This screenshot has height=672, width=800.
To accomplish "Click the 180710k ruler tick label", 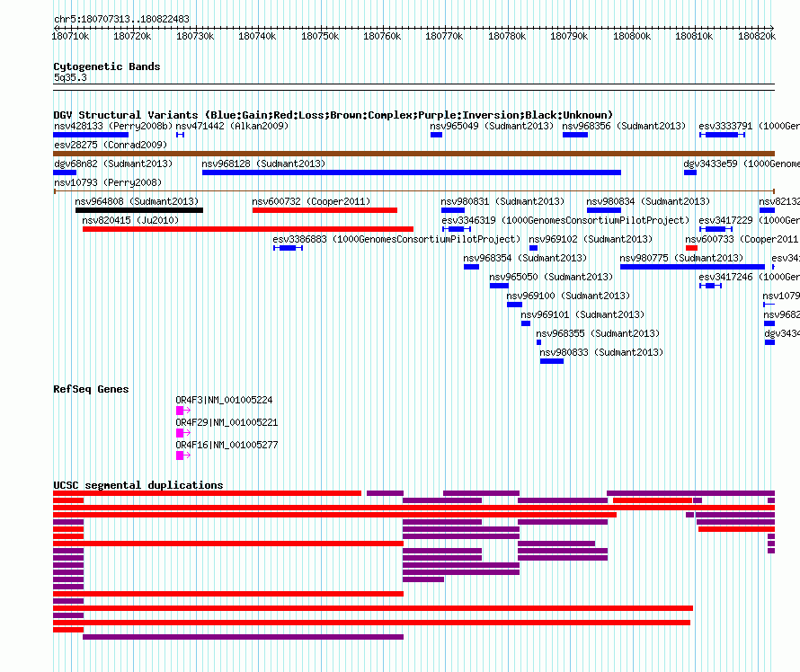I will point(70,36).
